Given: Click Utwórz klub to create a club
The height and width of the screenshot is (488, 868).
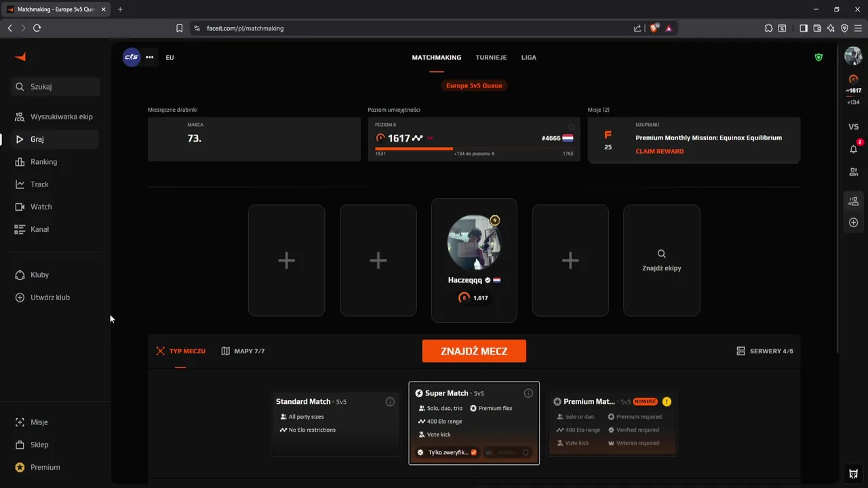Looking at the screenshot, I should click(54, 298).
